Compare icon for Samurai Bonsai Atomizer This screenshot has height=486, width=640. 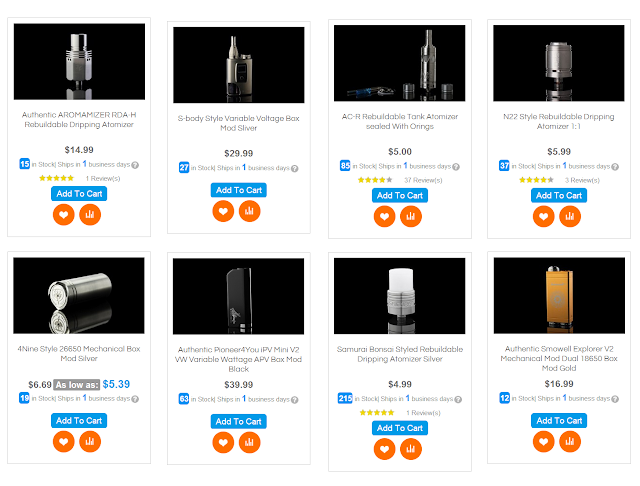411,449
